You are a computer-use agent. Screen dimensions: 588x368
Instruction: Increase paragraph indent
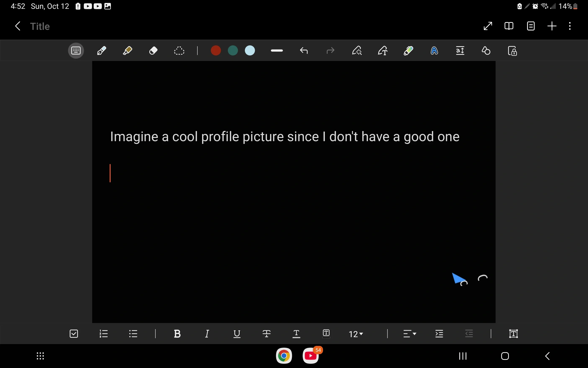[440, 334]
